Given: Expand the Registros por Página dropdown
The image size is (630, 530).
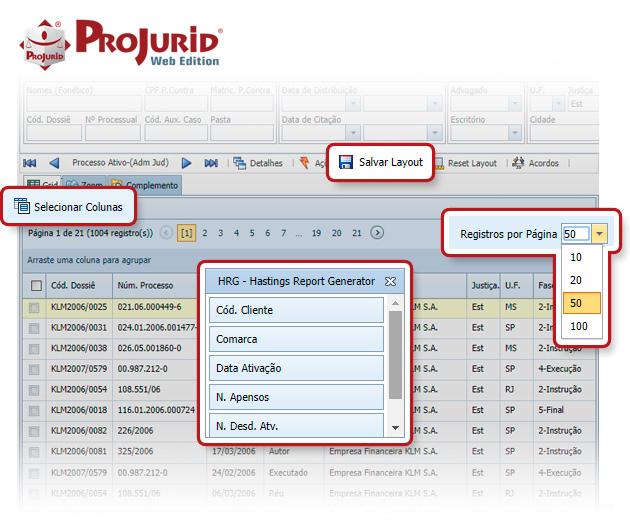Looking at the screenshot, I should (599, 234).
